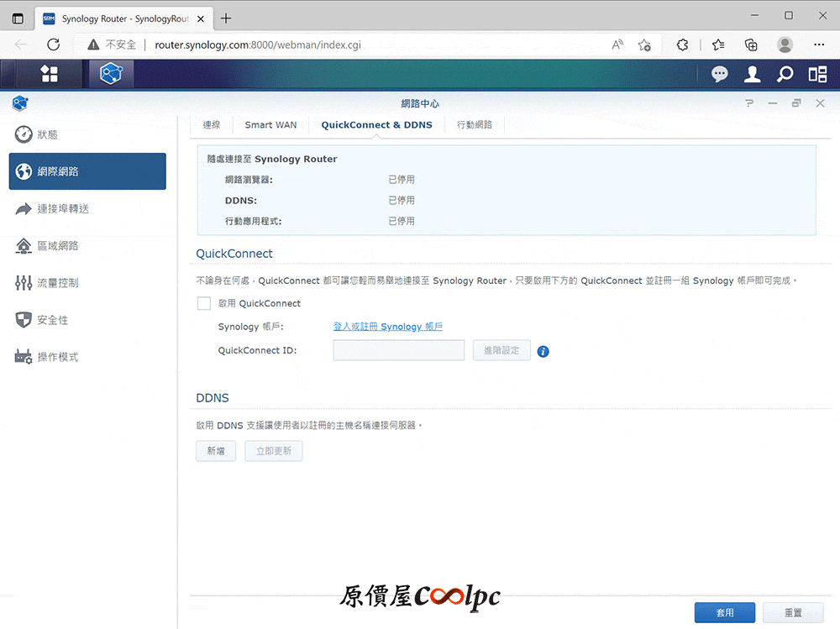The height and width of the screenshot is (629, 840).
Task: Click the SRM search magnifier icon
Action: [785, 74]
